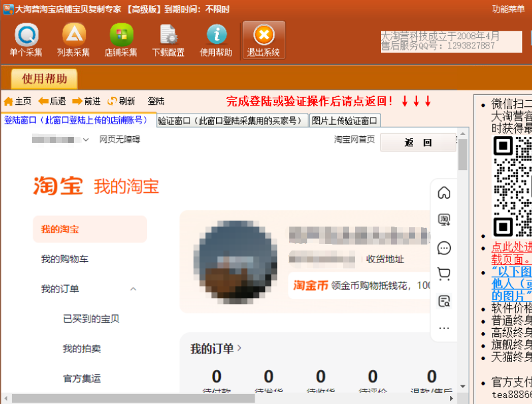Click the home icon in floating sidebar

[444, 193]
